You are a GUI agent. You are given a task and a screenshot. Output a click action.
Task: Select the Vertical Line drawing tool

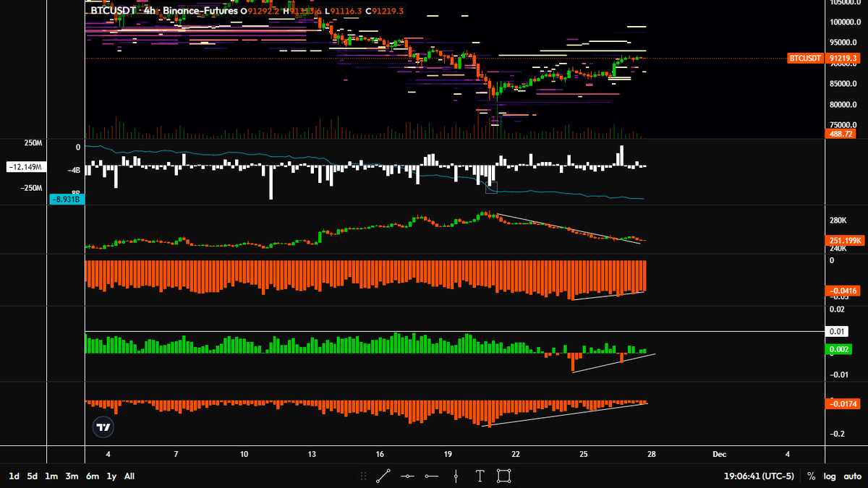click(456, 476)
